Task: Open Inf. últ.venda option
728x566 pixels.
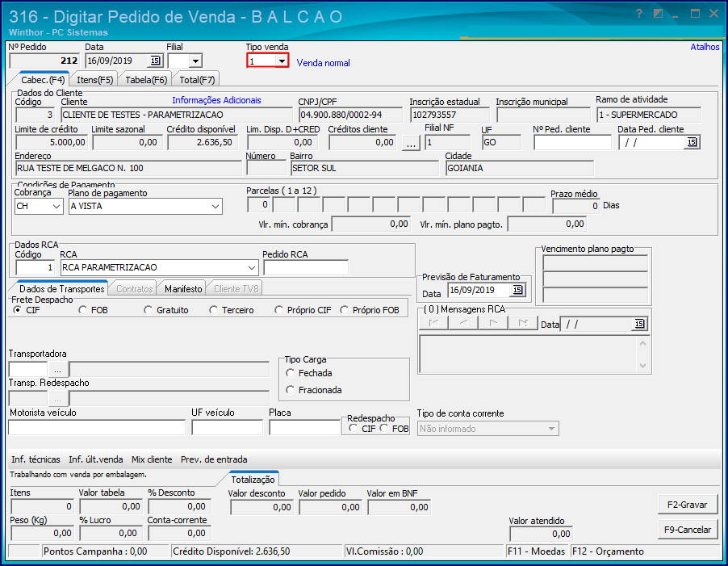Action: 96,459
